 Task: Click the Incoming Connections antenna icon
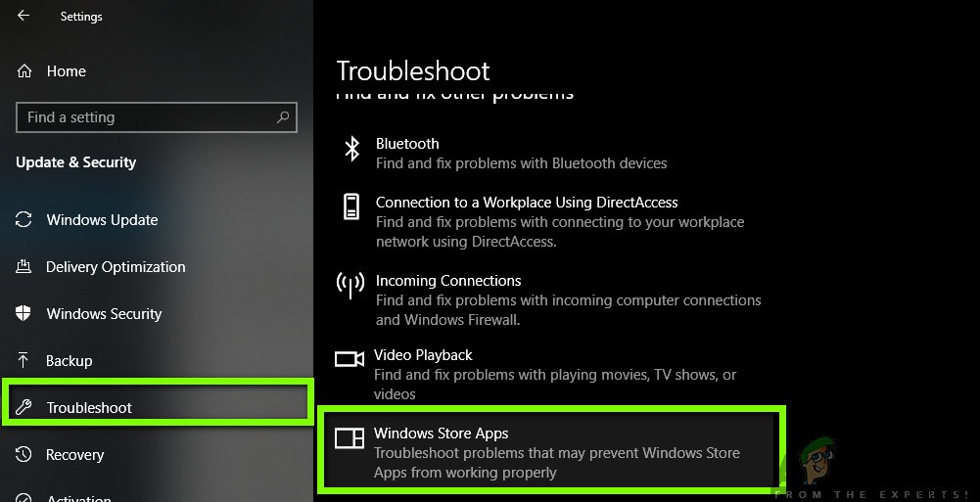(x=350, y=285)
